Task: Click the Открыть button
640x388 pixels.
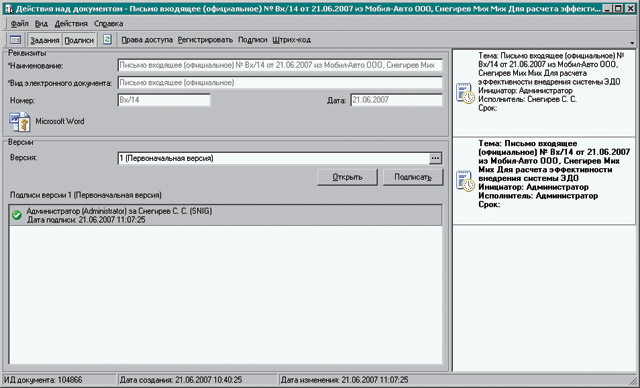Action: 347,177
